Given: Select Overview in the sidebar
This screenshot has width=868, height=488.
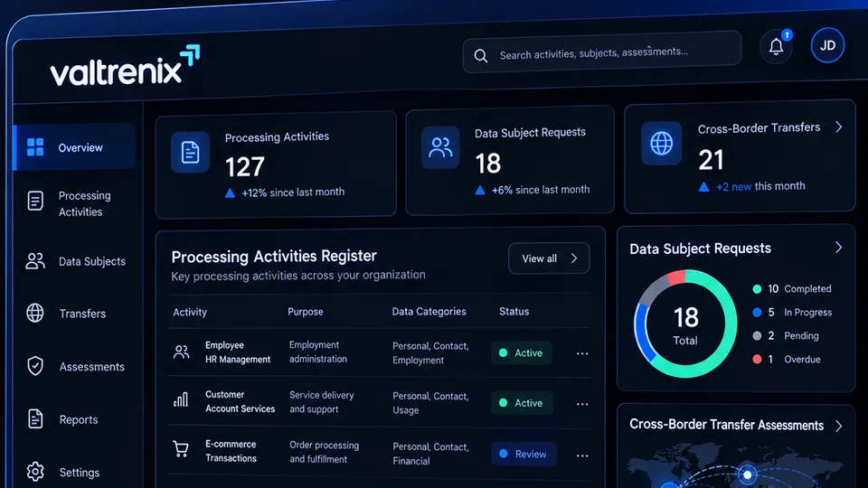Looking at the screenshot, I should click(x=75, y=147).
